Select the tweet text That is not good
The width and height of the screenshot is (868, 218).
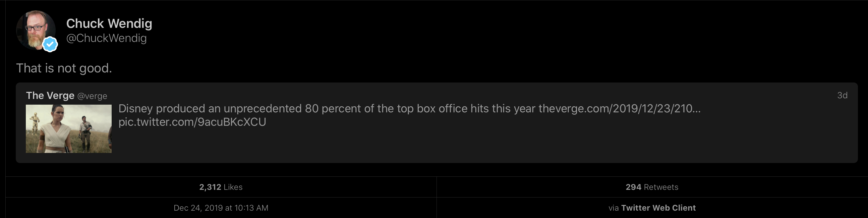pos(64,68)
